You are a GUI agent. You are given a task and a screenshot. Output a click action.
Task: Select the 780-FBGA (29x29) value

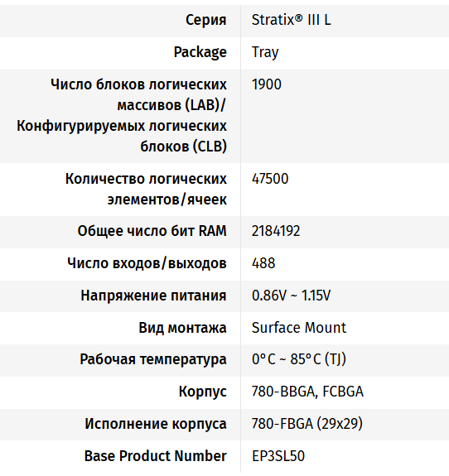307,424
